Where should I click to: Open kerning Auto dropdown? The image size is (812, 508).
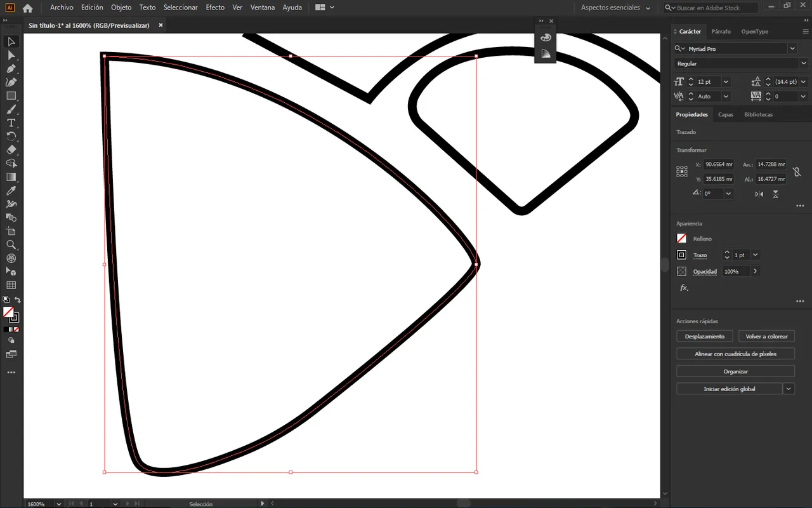click(x=726, y=97)
